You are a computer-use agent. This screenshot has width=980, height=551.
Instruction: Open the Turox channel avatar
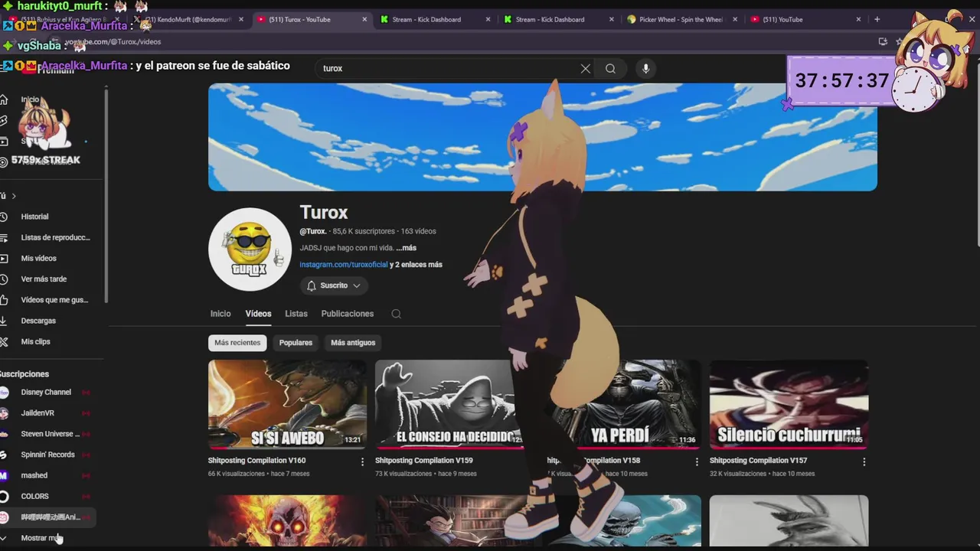250,249
